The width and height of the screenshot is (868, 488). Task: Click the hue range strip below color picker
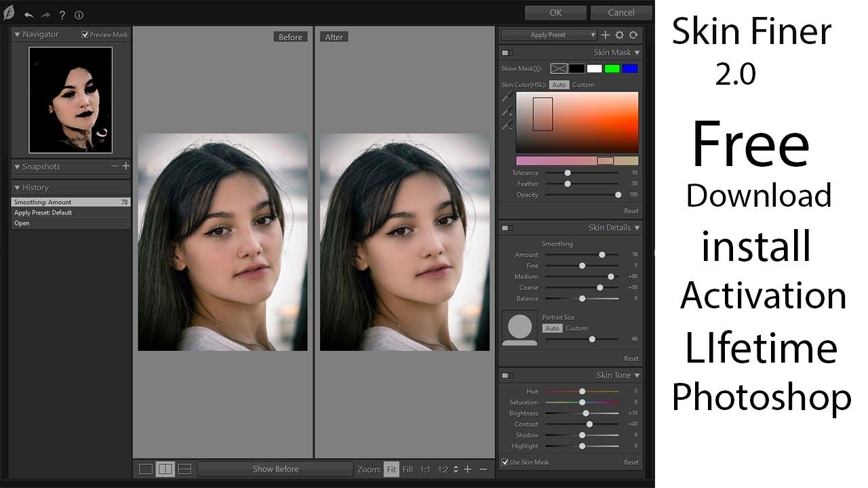click(577, 161)
